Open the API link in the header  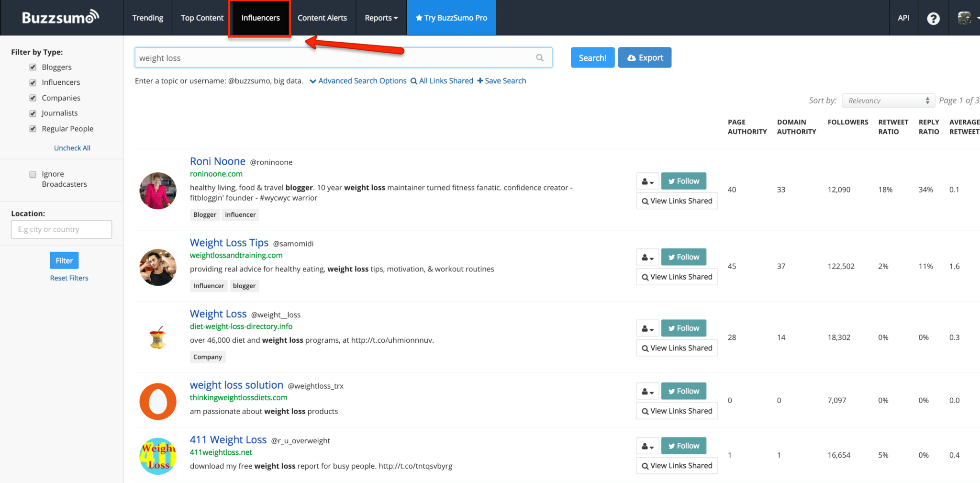[903, 18]
